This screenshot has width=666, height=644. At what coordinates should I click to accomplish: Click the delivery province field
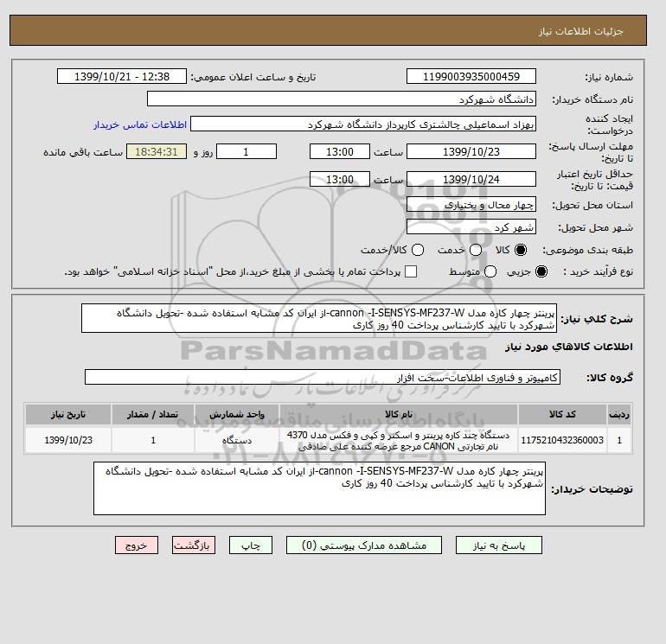(471, 205)
